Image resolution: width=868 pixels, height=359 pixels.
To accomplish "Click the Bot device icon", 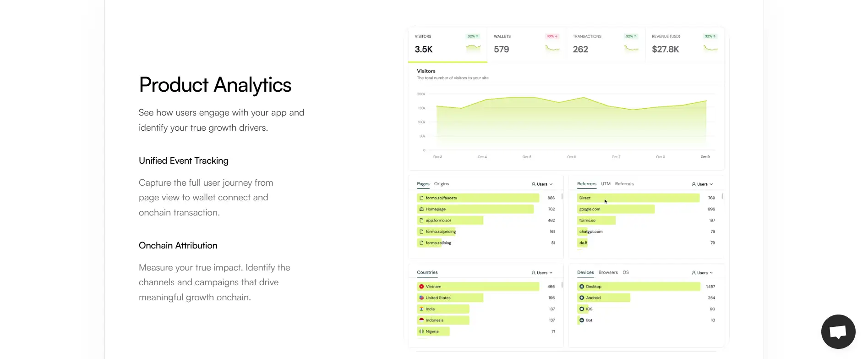I will tap(582, 320).
